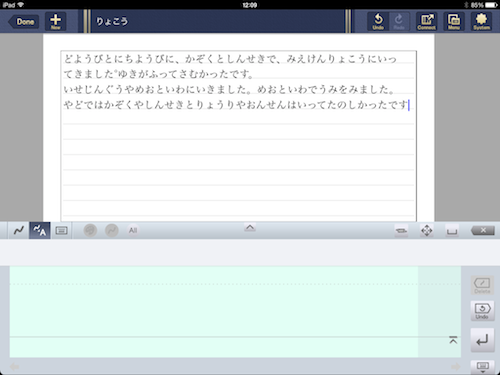Viewport: 500px width, 375px height.
Task: Hide the keyboard panel with bottom icon
Action: (482, 367)
